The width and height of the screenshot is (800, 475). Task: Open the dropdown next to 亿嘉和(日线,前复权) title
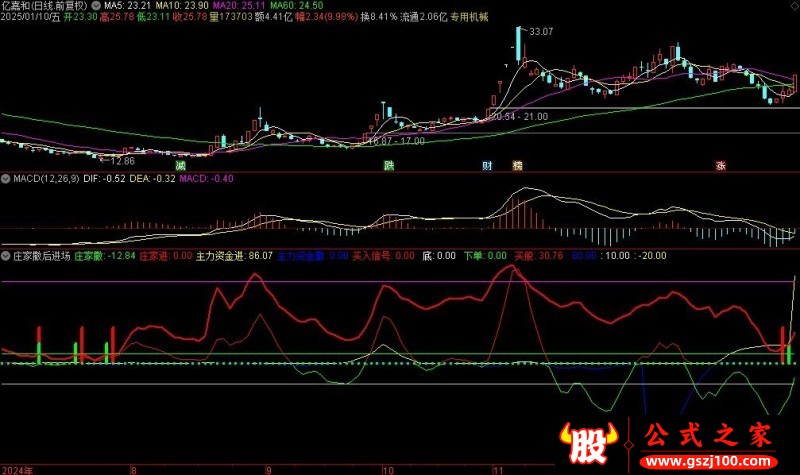click(x=96, y=6)
